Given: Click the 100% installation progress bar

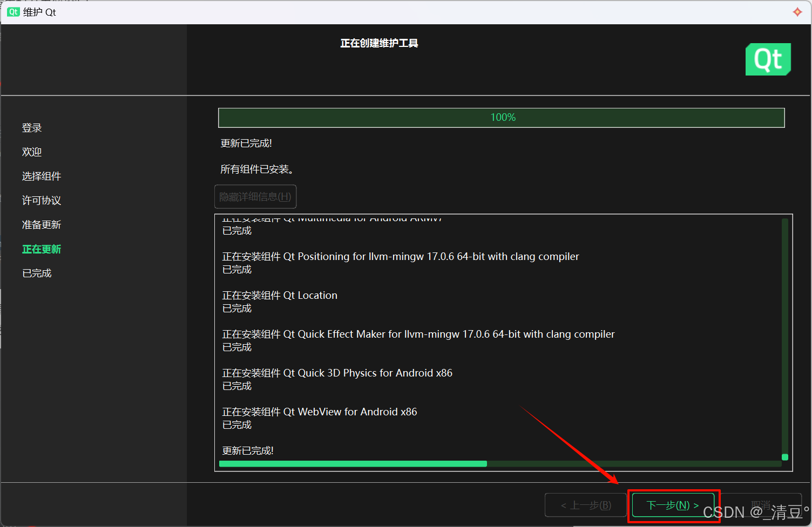Looking at the screenshot, I should 501,118.
